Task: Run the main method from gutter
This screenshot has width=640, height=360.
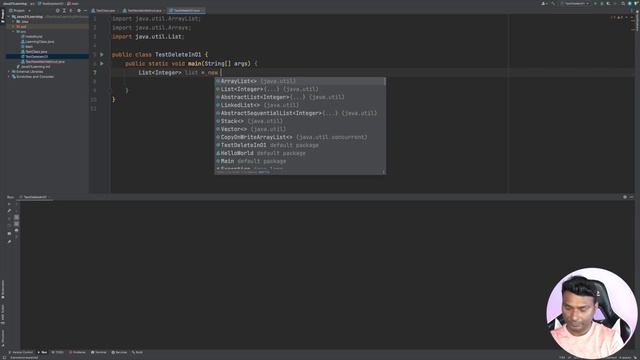Action: click(x=102, y=63)
